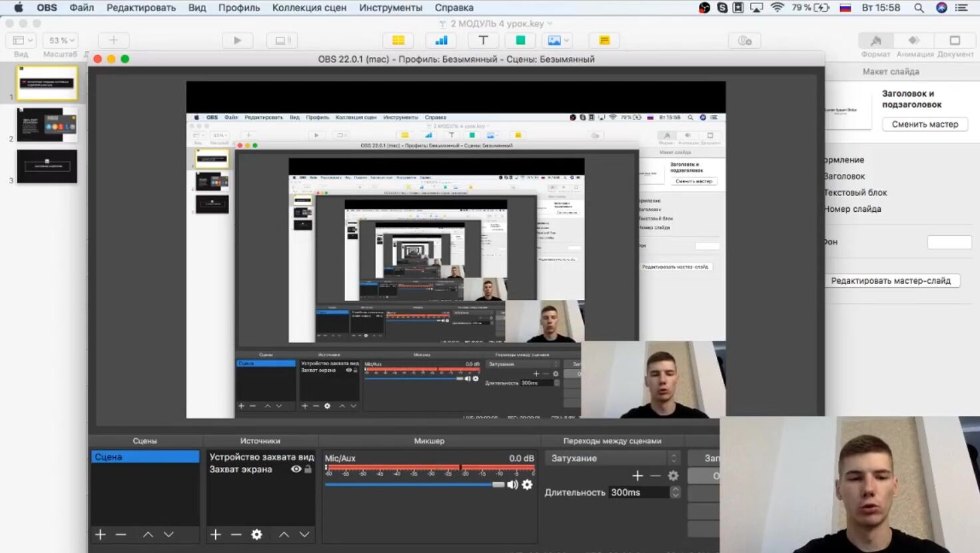Click the battery 79% status in menu bar
The height and width of the screenshot is (553, 980).
(810, 8)
